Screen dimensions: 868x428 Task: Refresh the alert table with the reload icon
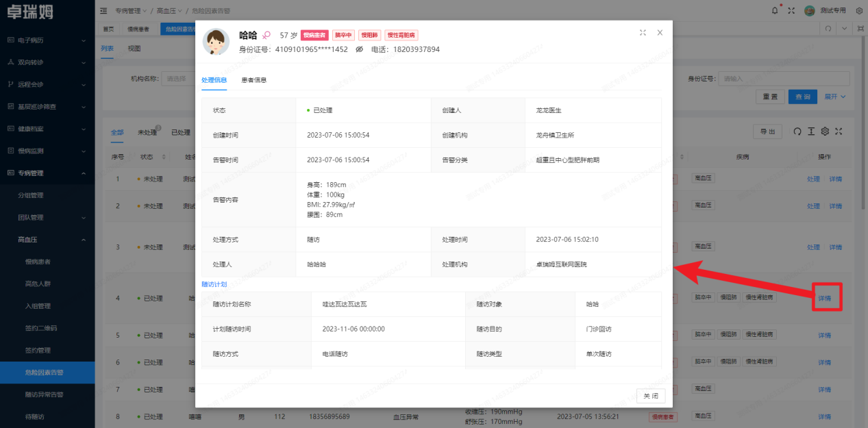coord(797,131)
